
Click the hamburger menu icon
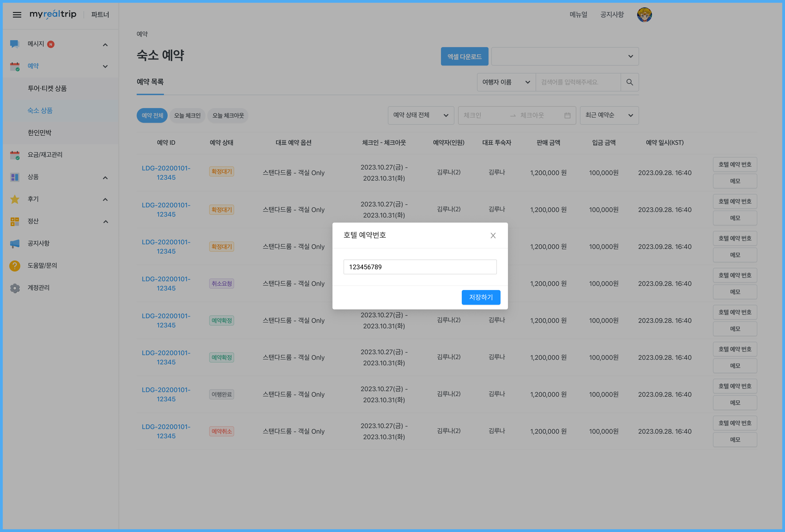[17, 15]
